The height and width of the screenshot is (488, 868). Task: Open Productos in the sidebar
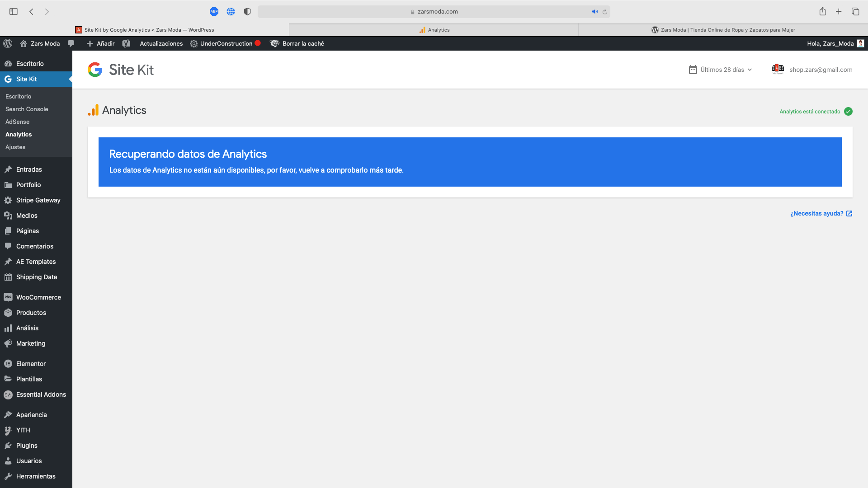[x=36, y=313]
